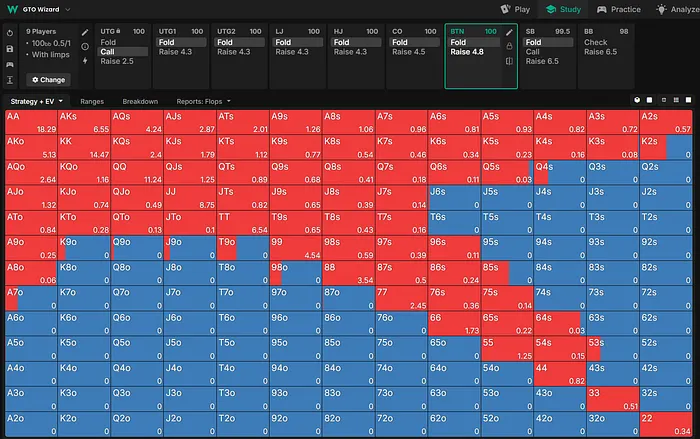The width and height of the screenshot is (700, 439).
Task: Click the lock icon in BTN panel
Action: (x=509, y=46)
